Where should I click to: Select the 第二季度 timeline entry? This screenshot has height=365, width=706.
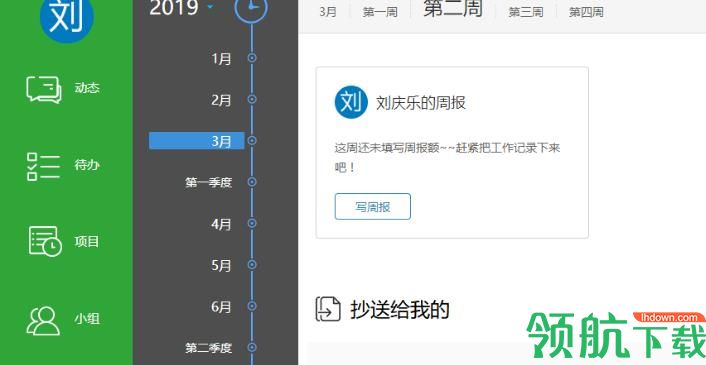click(x=208, y=348)
